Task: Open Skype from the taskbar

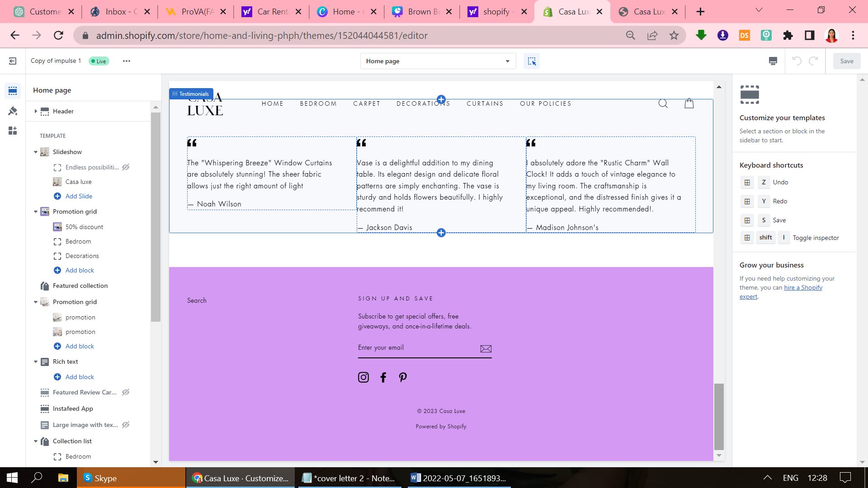Action: click(131, 478)
